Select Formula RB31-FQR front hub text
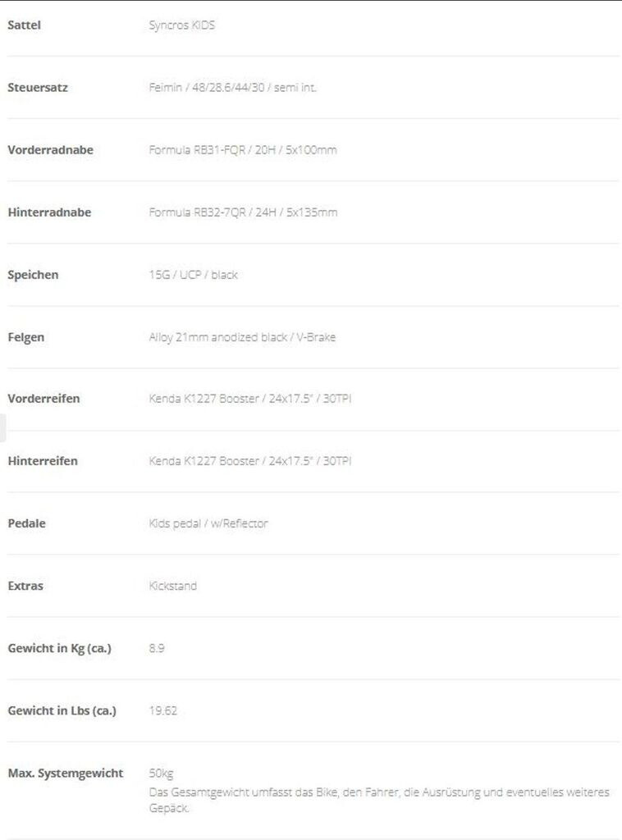Screen dimensions: 622x840 point(242,150)
